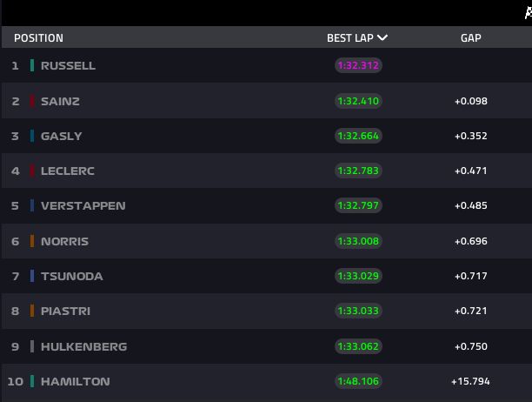The height and width of the screenshot is (402, 532).
Task: Click Norris's orange team color bar
Action: pyautogui.click(x=32, y=241)
